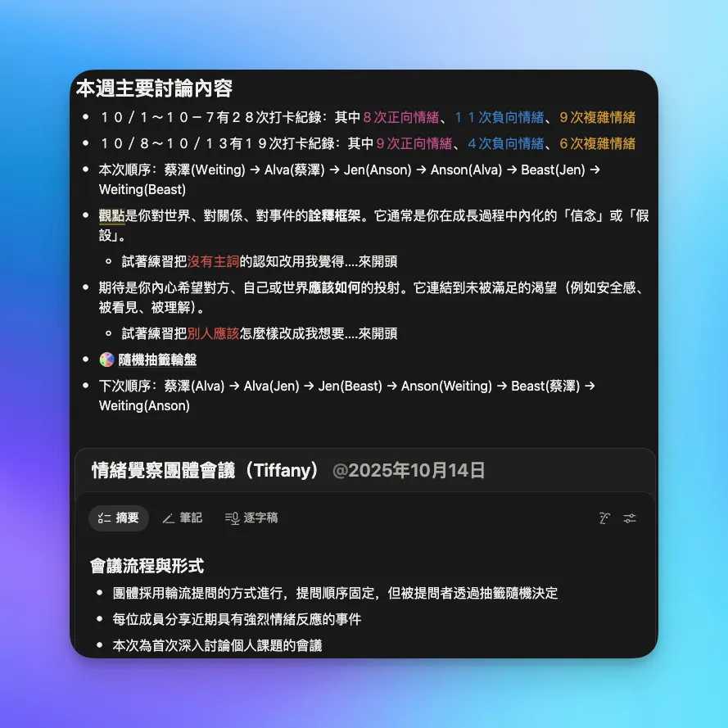Click the blue 11次負向情緒 text
The height and width of the screenshot is (728, 728).
point(499,118)
